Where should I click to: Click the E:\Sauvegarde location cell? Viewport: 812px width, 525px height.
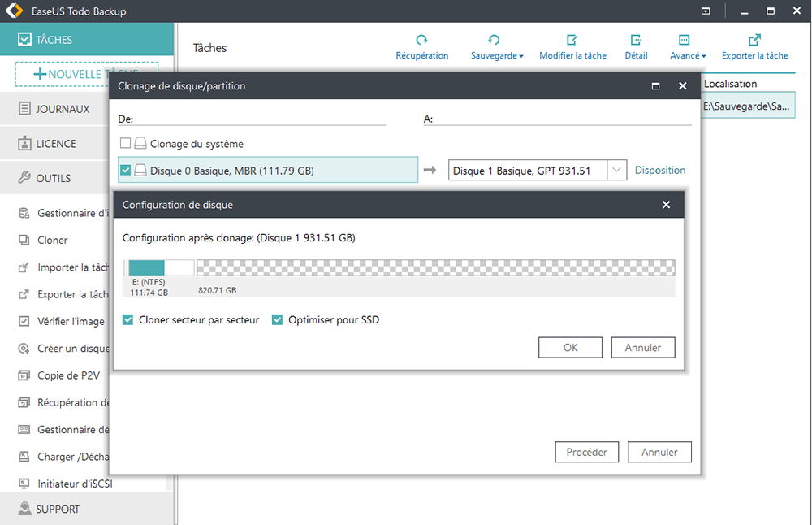tap(748, 106)
